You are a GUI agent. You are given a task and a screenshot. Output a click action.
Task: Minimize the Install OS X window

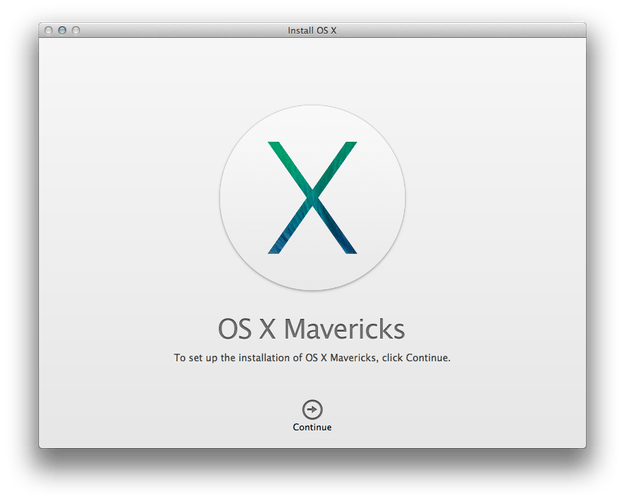click(x=62, y=30)
